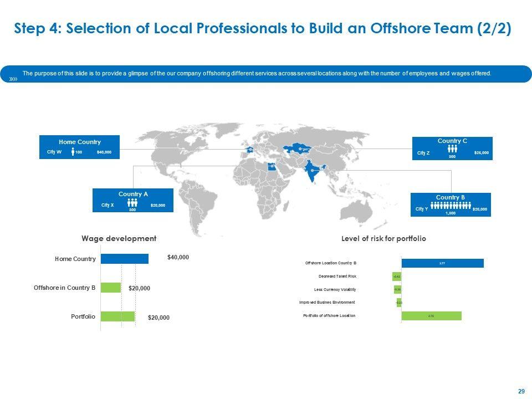Click the 'Country B' box heading
This screenshot has width=532, height=399.
451,197
